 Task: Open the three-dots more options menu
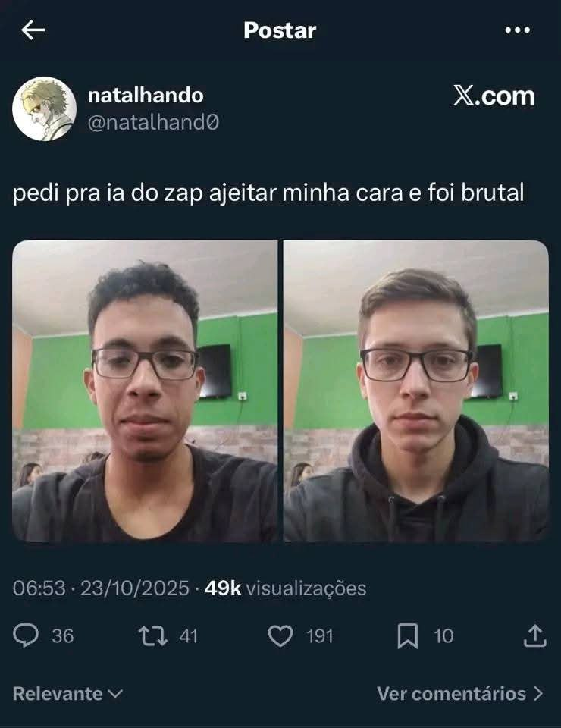tap(517, 30)
